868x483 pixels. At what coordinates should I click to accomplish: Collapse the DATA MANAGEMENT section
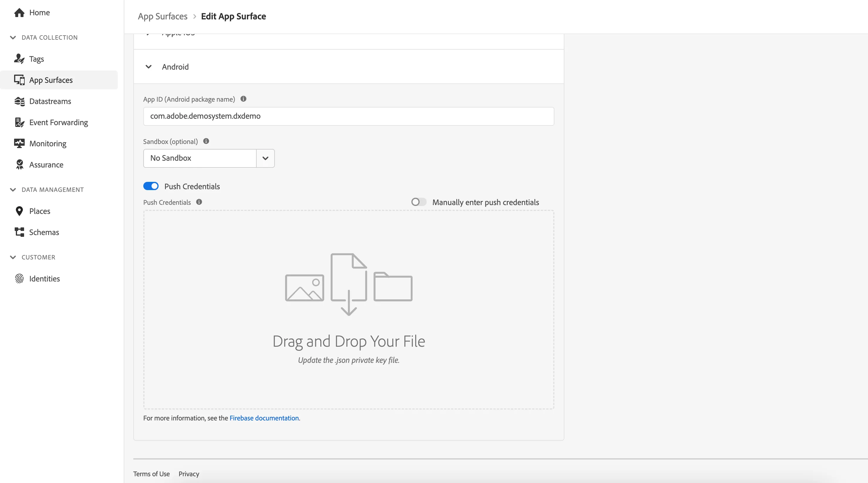(x=13, y=190)
